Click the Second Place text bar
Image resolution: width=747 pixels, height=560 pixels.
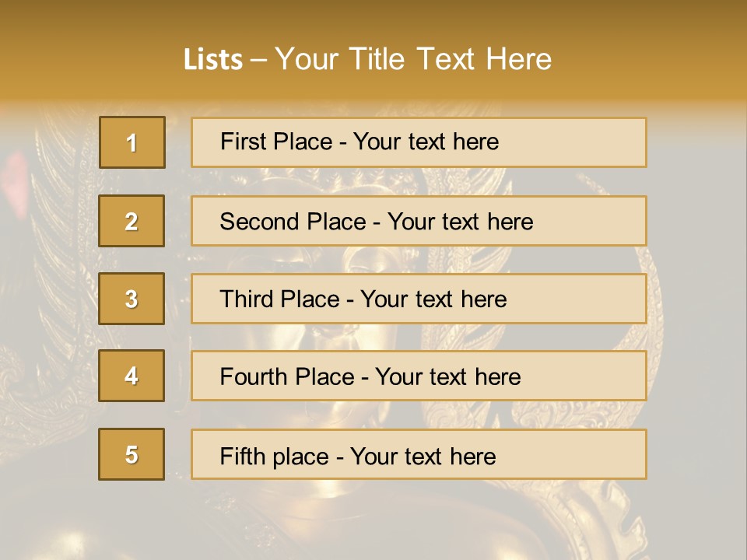pos(419,221)
